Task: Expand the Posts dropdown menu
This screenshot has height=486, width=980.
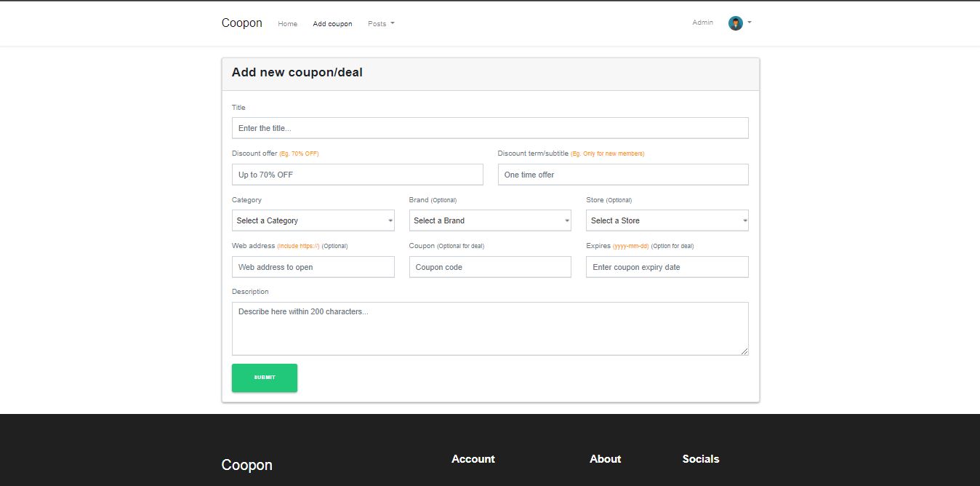Action: pyautogui.click(x=381, y=24)
